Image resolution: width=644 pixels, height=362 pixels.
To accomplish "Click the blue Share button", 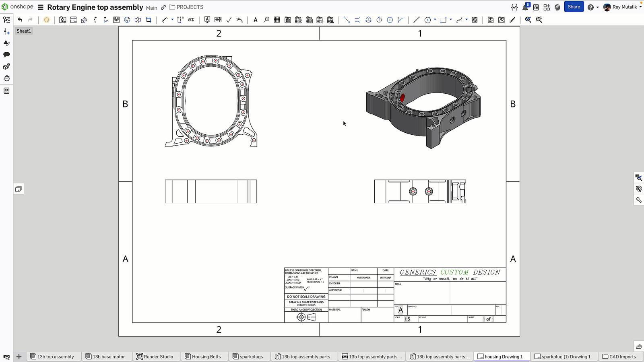I will [x=574, y=7].
